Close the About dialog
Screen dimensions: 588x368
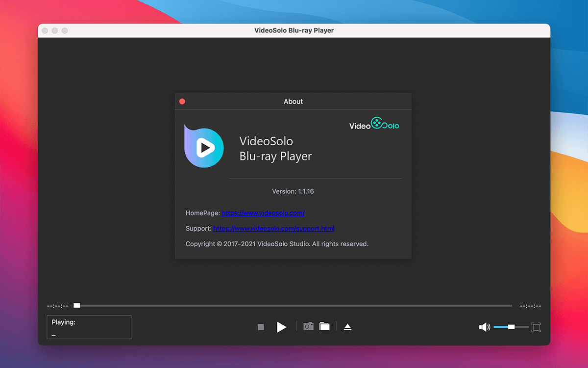click(x=182, y=102)
